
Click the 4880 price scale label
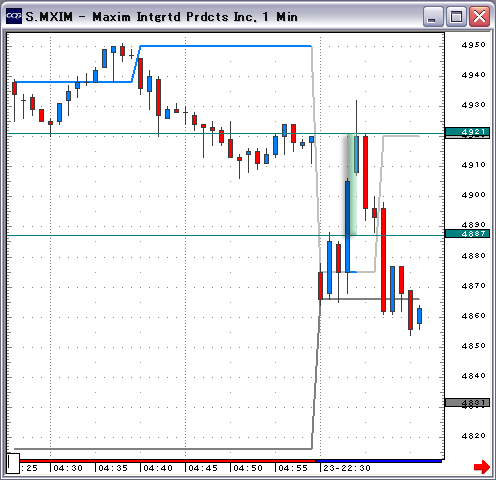[x=473, y=256]
